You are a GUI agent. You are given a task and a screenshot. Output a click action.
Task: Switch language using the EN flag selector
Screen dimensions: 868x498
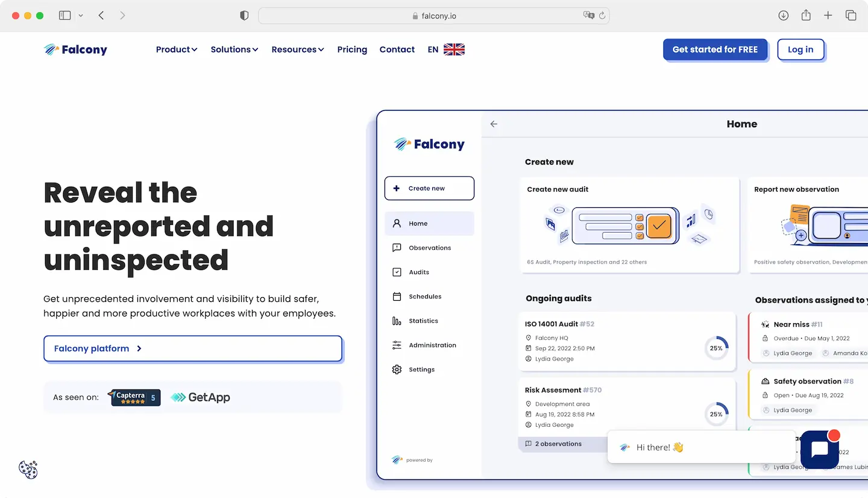(x=445, y=49)
